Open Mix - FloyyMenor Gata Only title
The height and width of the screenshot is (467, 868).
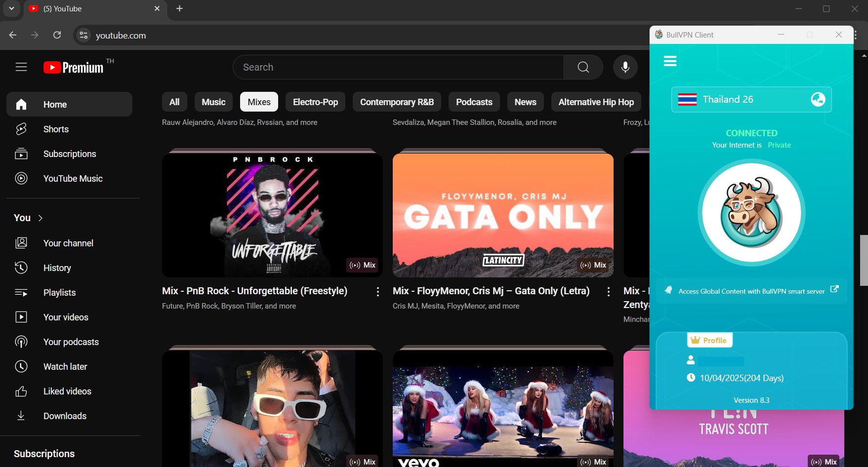pos(491,291)
